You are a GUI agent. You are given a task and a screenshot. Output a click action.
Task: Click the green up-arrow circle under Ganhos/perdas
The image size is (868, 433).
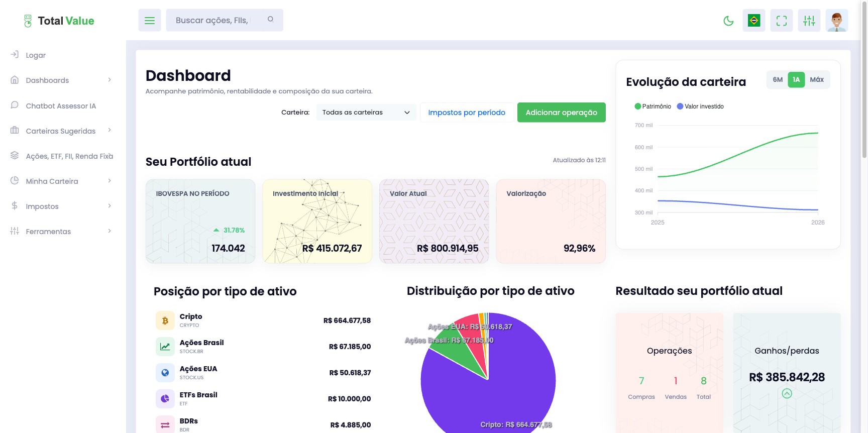point(787,393)
